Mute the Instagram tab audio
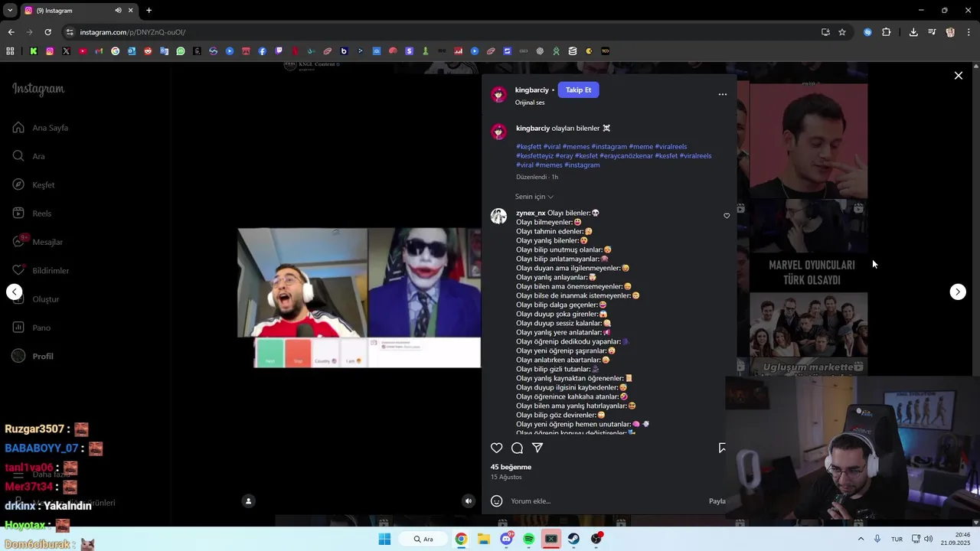Image resolution: width=980 pixels, height=551 pixels. click(x=118, y=11)
